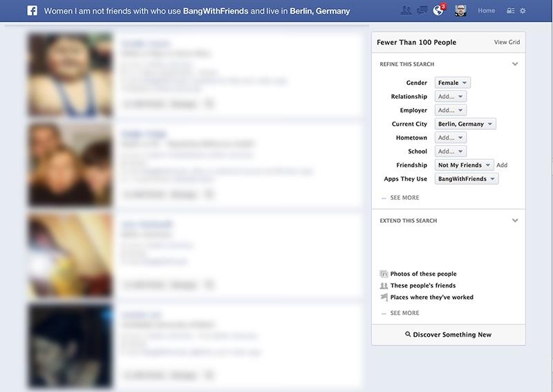Open third blurred profile photo result
Viewport: 553px width, 392px height.
[70, 255]
